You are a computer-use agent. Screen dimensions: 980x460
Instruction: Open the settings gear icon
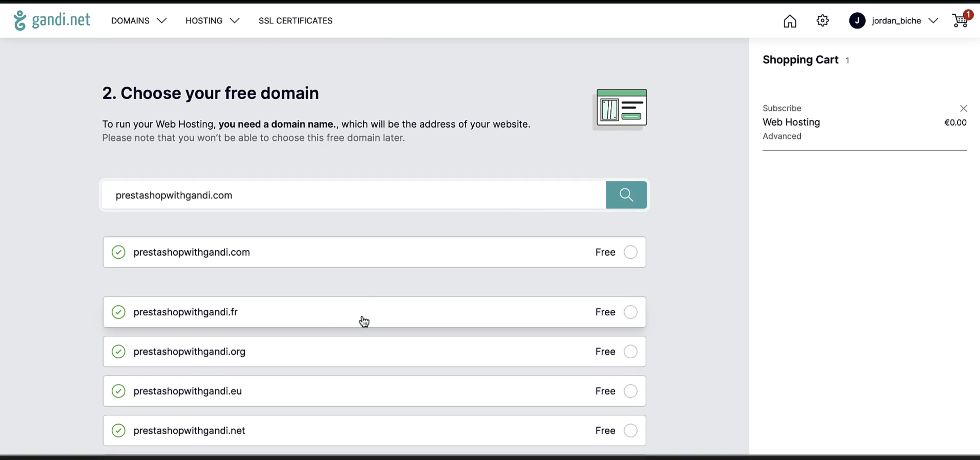(822, 20)
